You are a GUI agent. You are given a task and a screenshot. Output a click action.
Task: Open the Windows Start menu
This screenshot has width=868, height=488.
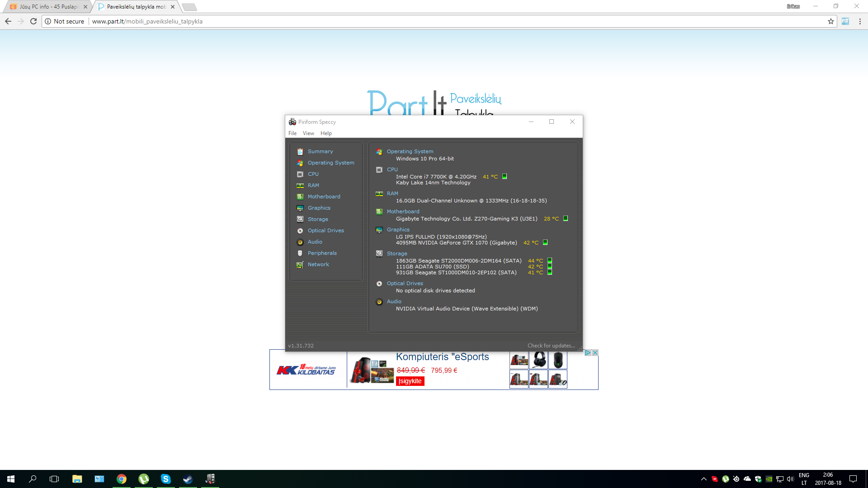coord(11,479)
